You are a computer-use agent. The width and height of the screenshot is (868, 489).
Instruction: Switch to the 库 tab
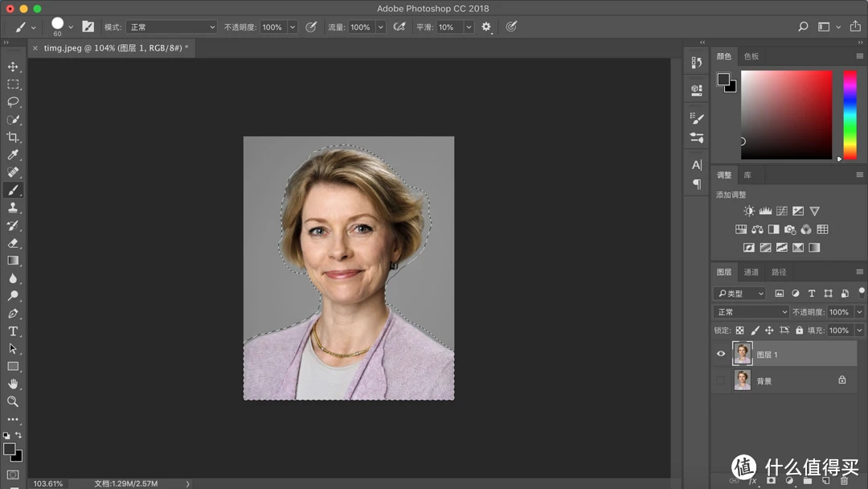747,175
